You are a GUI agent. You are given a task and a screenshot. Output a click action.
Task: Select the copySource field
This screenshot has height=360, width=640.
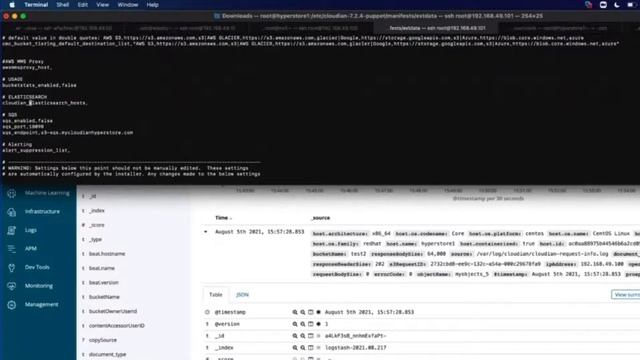103,340
